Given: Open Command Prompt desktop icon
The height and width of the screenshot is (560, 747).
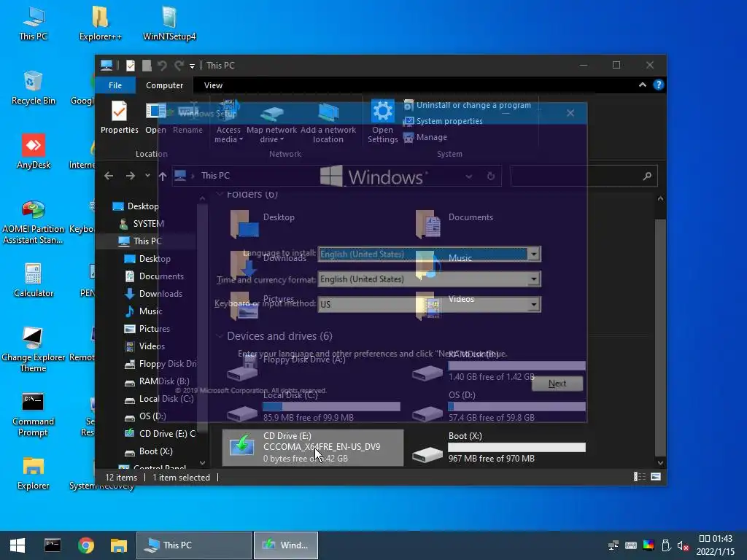Looking at the screenshot, I should coord(33,414).
